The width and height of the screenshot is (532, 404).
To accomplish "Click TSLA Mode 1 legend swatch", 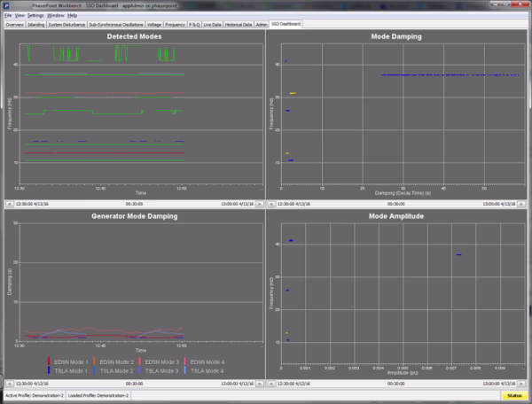I will point(49,370).
